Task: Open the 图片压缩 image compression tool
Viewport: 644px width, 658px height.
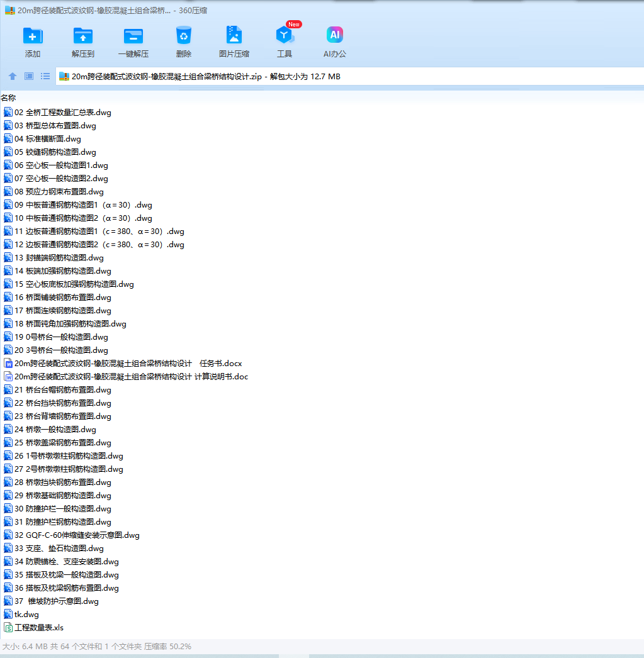Action: click(x=234, y=35)
